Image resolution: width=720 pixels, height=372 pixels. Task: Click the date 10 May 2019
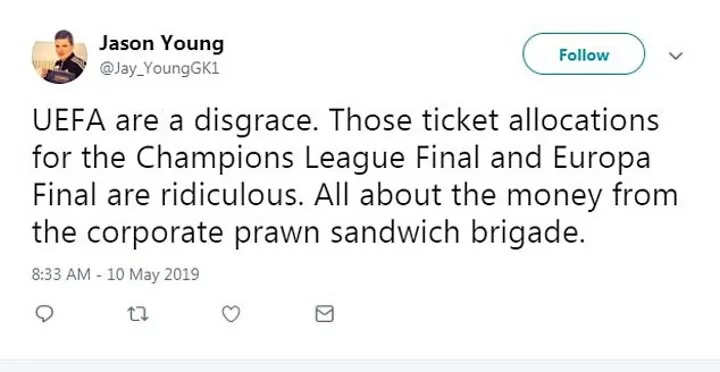click(x=153, y=275)
